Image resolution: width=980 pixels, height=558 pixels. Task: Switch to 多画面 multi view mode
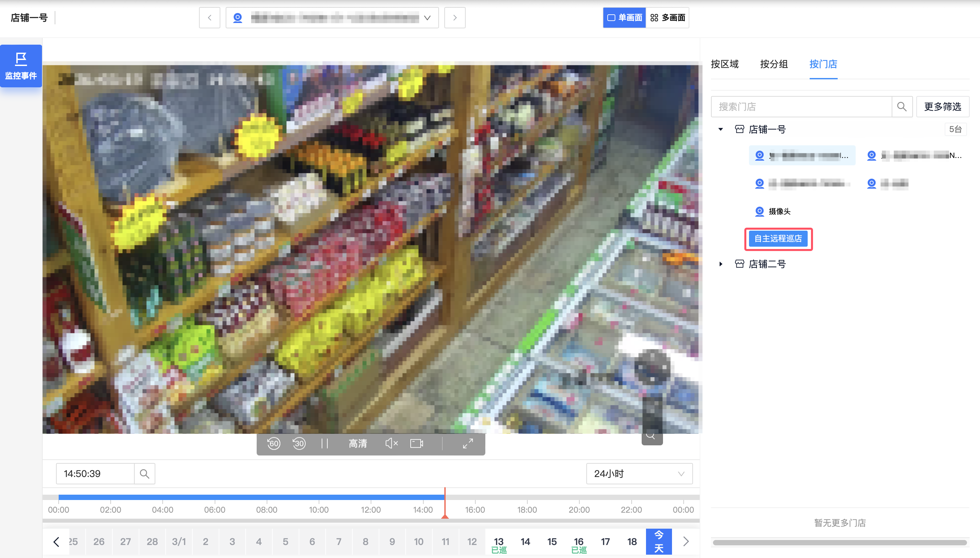point(668,18)
